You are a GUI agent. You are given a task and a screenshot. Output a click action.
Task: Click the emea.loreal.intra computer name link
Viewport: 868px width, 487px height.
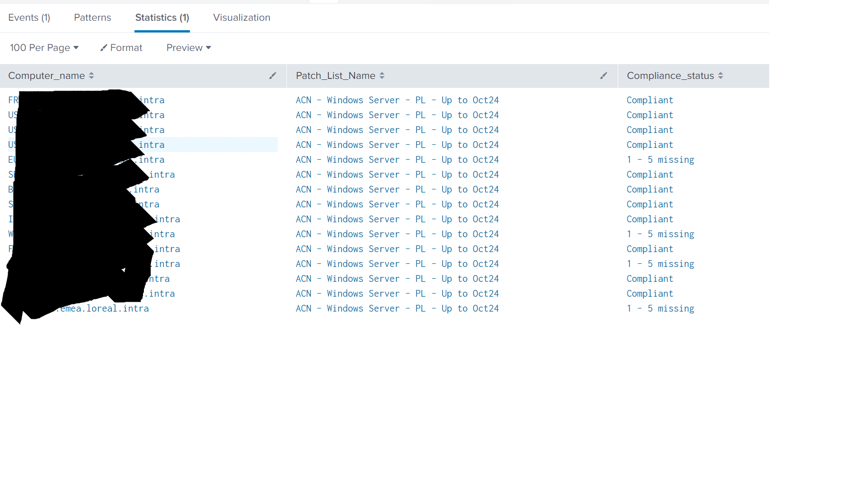pos(105,308)
